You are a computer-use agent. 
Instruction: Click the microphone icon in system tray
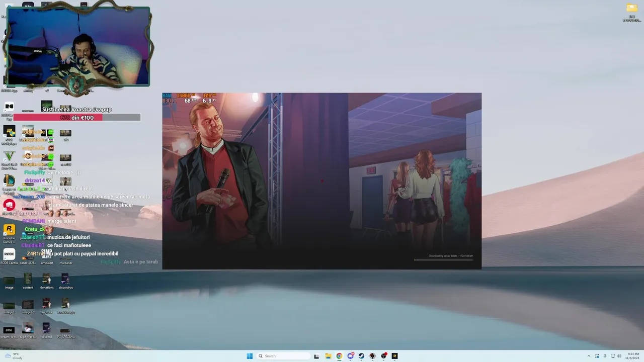click(605, 356)
